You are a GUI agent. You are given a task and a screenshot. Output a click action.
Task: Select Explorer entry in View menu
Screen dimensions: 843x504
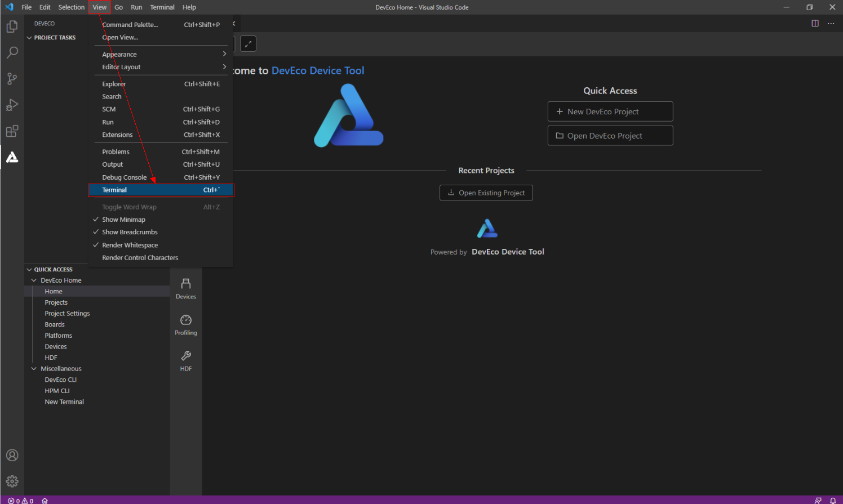click(161, 84)
